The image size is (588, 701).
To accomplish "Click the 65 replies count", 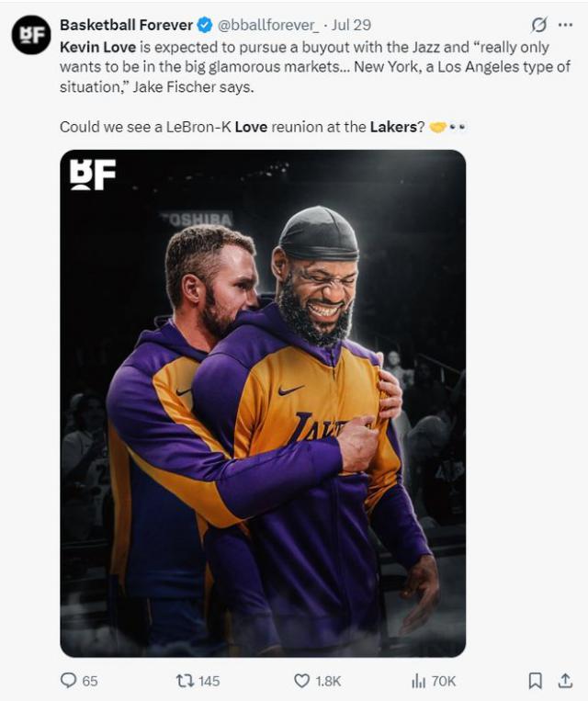I will [x=90, y=681].
